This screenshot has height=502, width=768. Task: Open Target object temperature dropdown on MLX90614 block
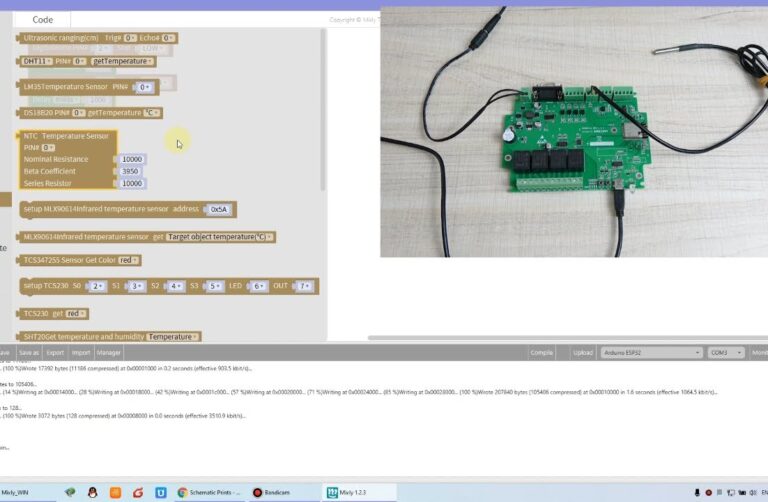220,237
